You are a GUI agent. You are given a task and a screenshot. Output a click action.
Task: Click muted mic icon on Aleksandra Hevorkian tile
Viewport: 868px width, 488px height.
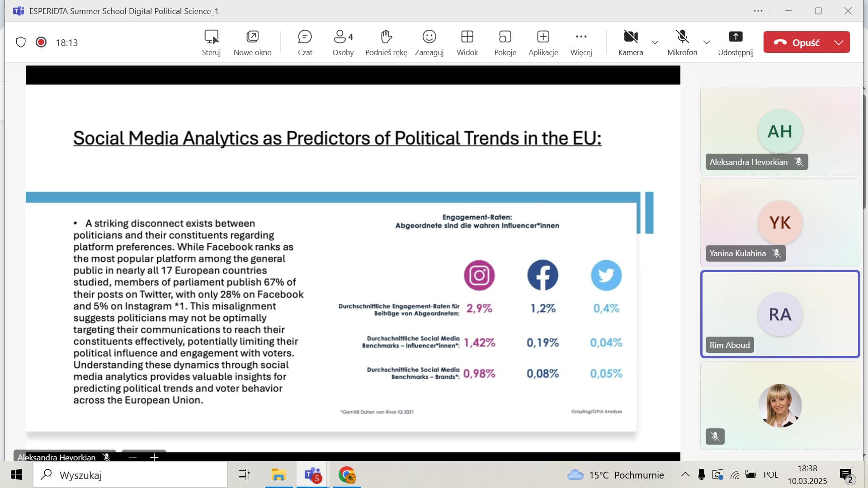[x=799, y=162]
